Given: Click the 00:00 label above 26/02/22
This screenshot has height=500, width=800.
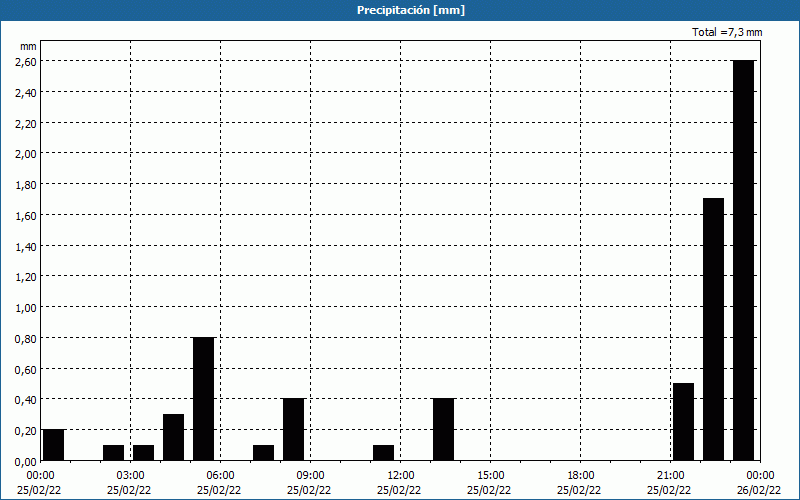Looking at the screenshot, I should coord(761,476).
